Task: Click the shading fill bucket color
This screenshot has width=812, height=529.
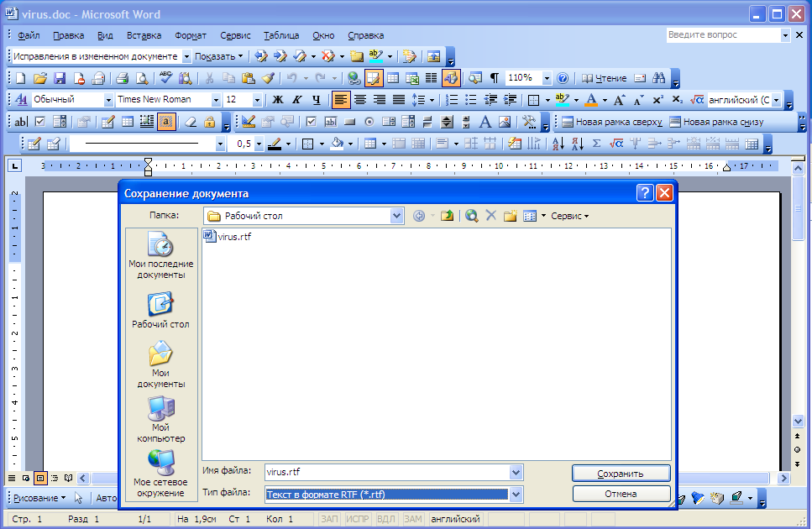Action: click(x=337, y=144)
